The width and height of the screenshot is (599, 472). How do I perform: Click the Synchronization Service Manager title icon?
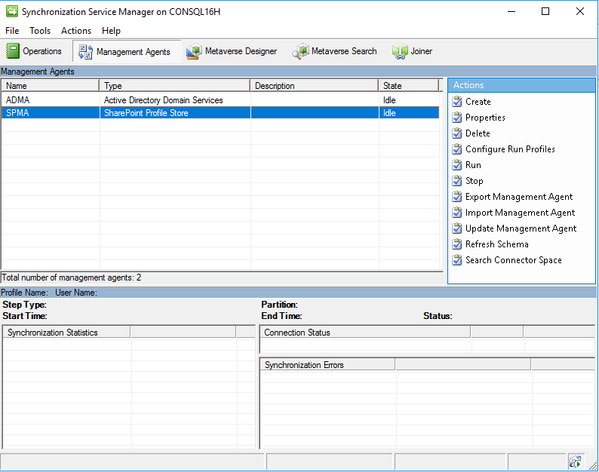(12, 11)
